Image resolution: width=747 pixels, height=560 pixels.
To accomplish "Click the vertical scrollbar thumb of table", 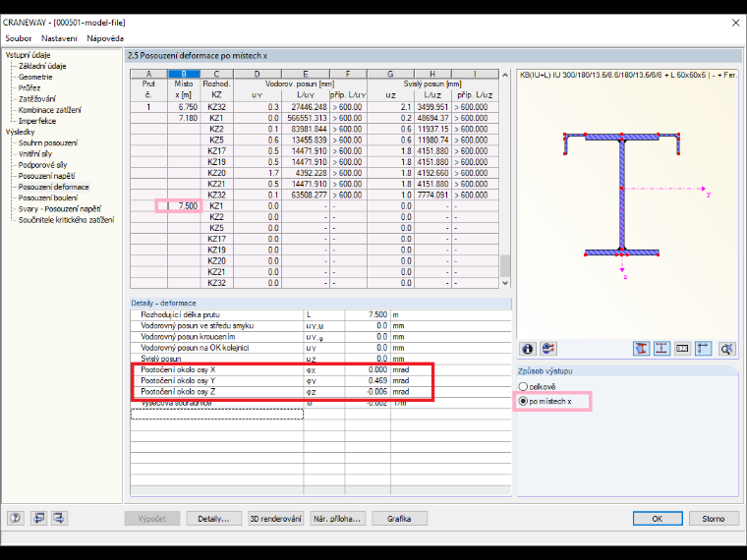I will click(505, 265).
